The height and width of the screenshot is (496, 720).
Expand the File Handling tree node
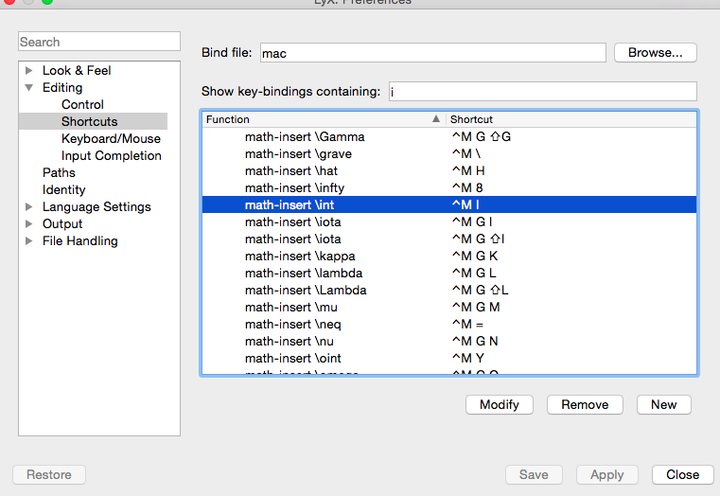(x=29, y=241)
